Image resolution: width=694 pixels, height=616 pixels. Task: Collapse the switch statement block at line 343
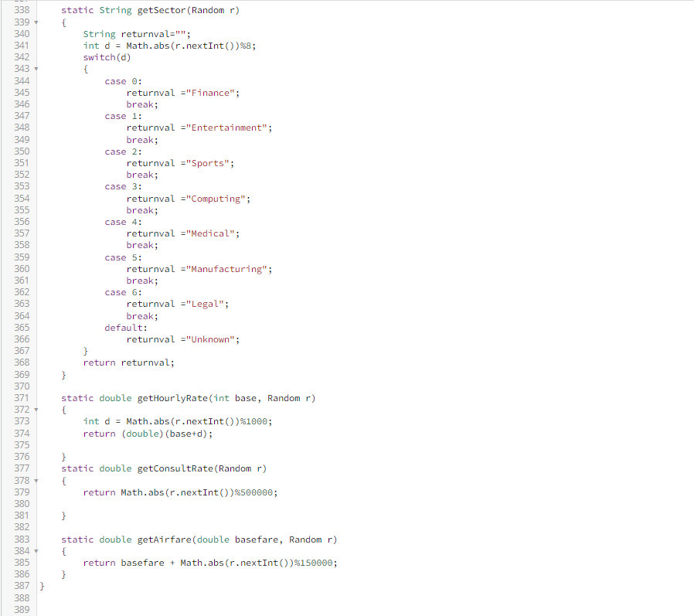click(x=34, y=69)
